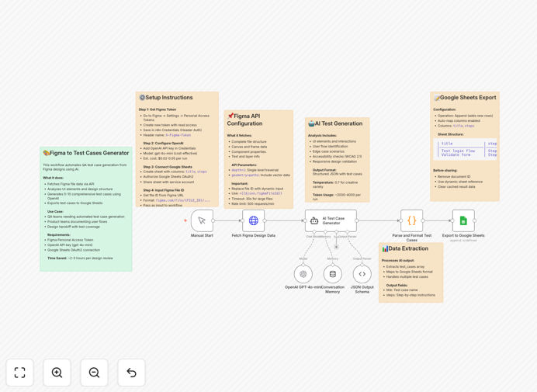Click the reset zoom arrow icon
This screenshot has width=537, height=392.
(x=131, y=373)
